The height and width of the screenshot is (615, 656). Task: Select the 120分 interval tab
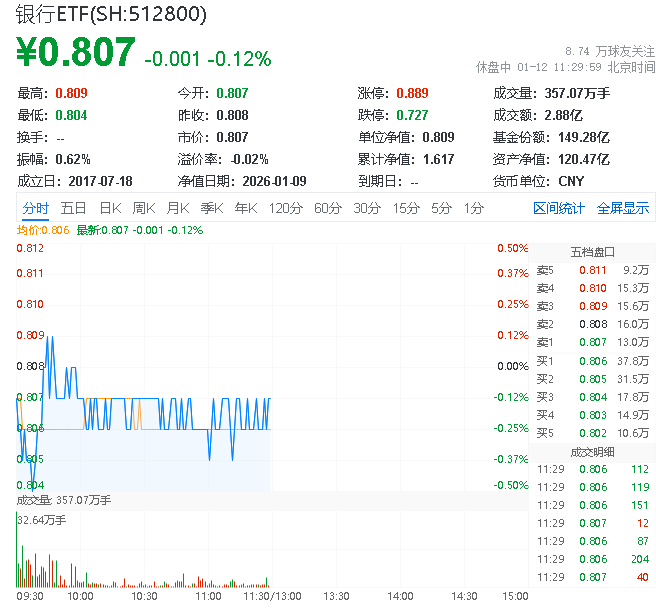coord(285,208)
